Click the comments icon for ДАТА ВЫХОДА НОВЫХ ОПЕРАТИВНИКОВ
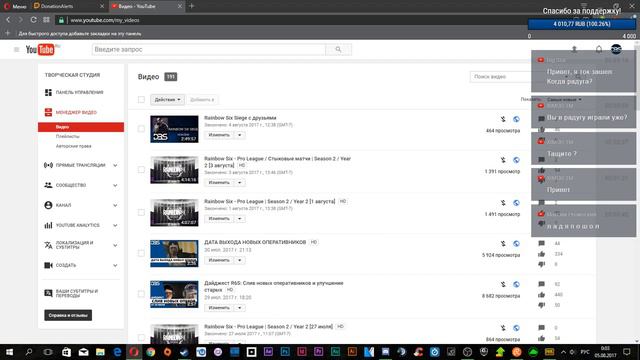This screenshot has width=640, height=360. click(541, 243)
